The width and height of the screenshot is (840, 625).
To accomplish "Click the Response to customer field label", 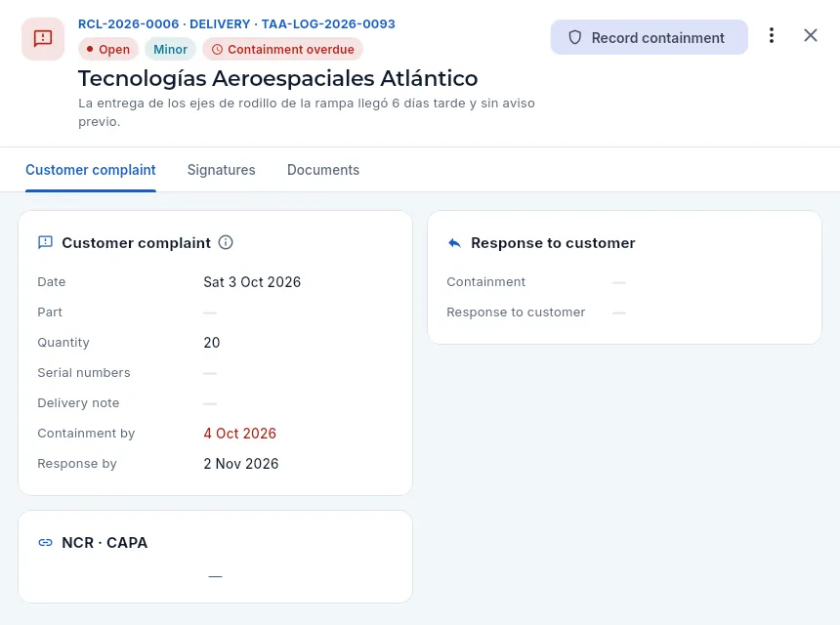I will point(516,312).
